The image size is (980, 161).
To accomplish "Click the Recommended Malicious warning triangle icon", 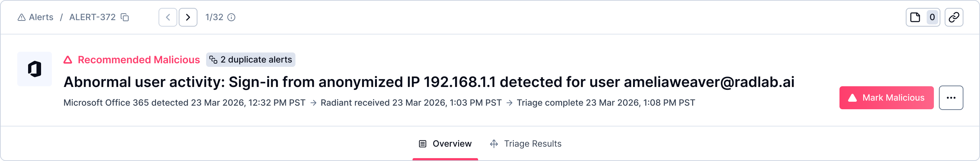I will click(68, 60).
